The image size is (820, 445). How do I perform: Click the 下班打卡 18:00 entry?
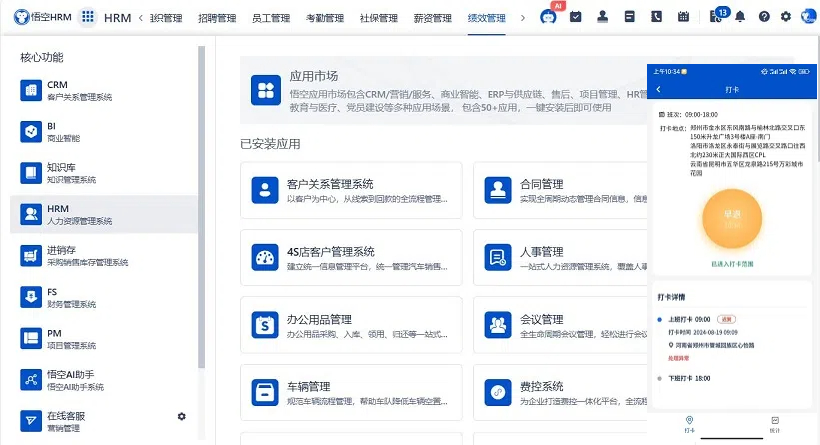[x=689, y=378]
